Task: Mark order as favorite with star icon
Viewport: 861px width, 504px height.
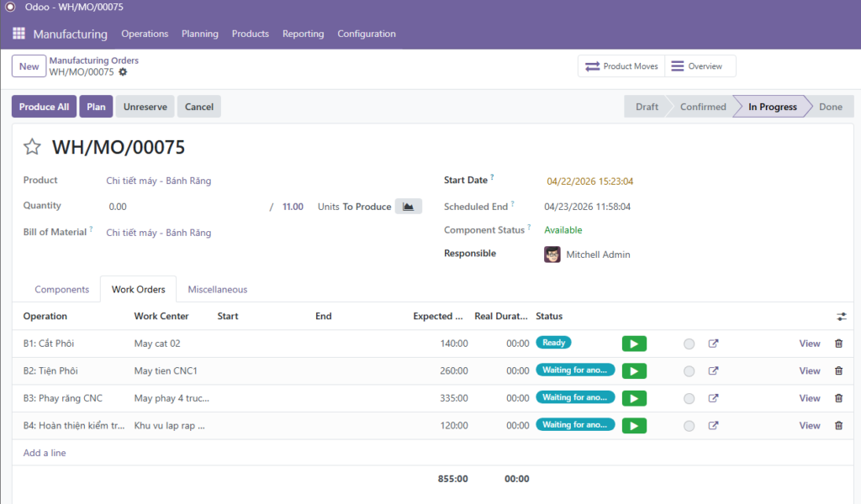Action: point(32,148)
